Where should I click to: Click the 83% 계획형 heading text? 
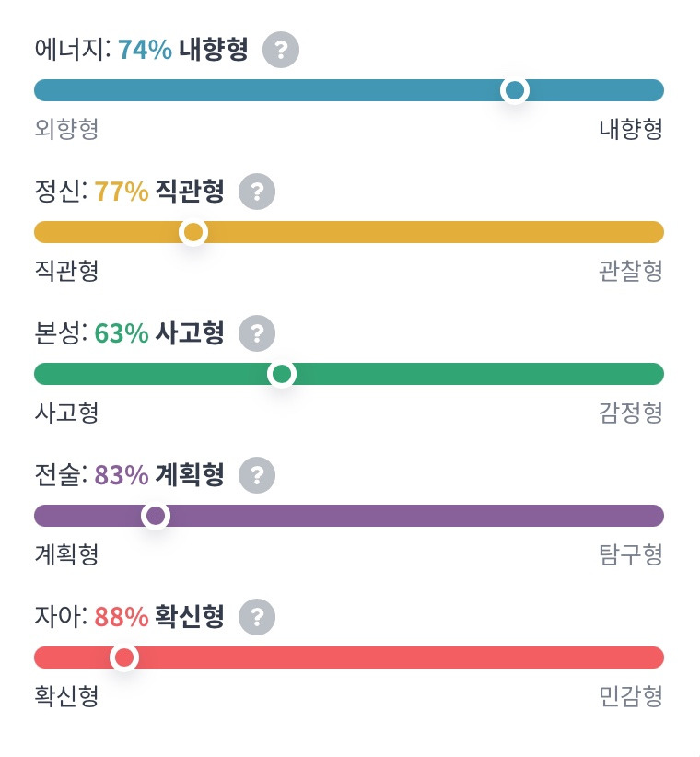tap(159, 474)
